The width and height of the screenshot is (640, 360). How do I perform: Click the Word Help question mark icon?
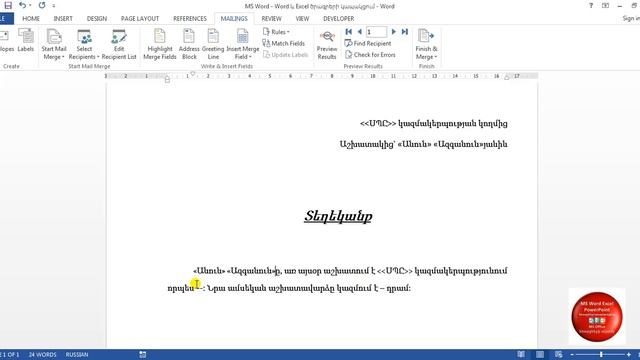[x=591, y=6]
